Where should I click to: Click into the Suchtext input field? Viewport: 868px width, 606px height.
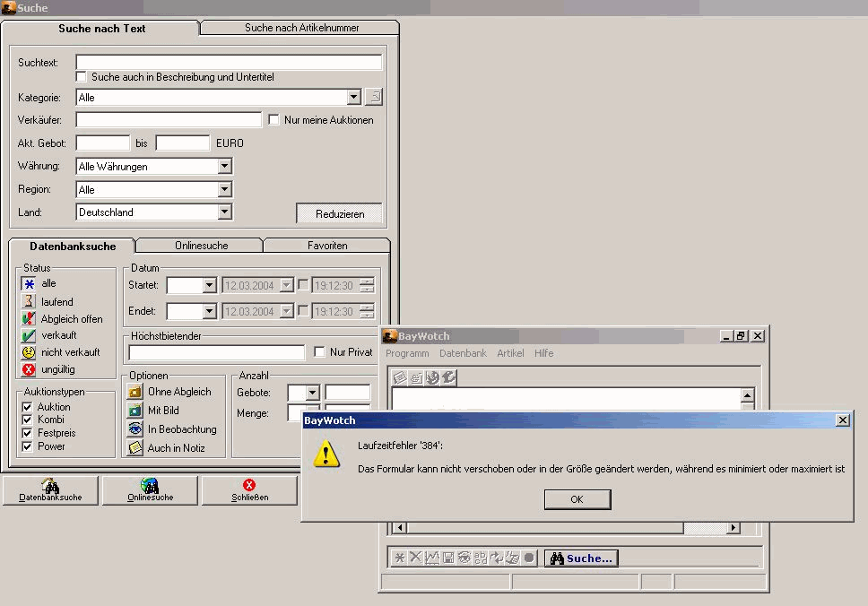pos(229,62)
